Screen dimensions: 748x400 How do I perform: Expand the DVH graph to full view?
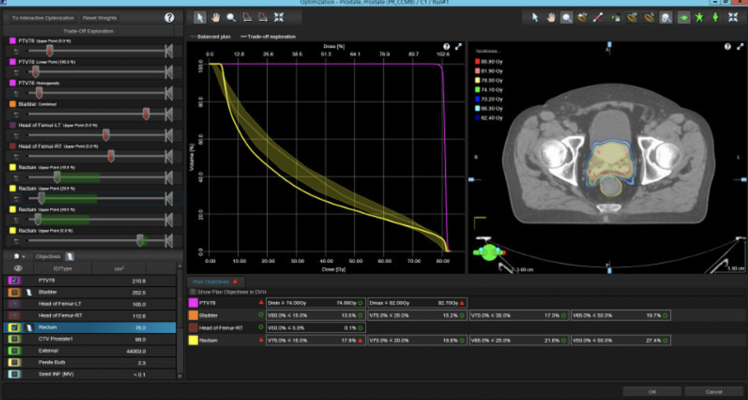[458, 47]
